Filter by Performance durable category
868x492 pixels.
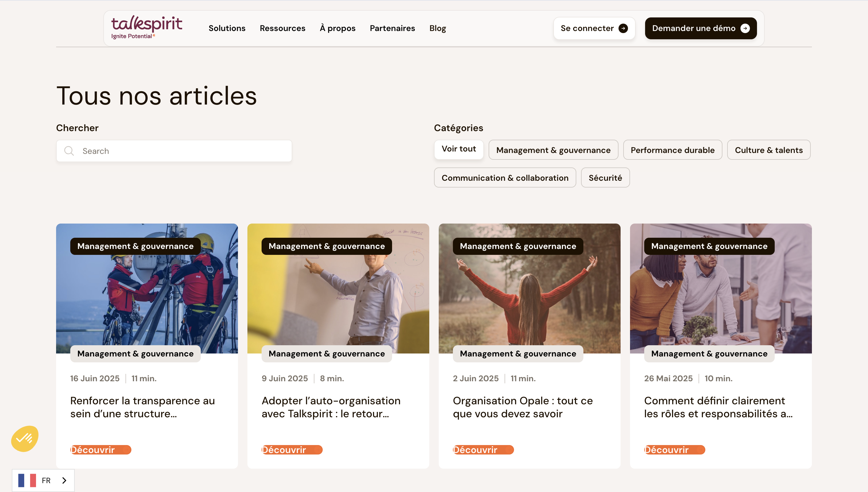tap(673, 150)
